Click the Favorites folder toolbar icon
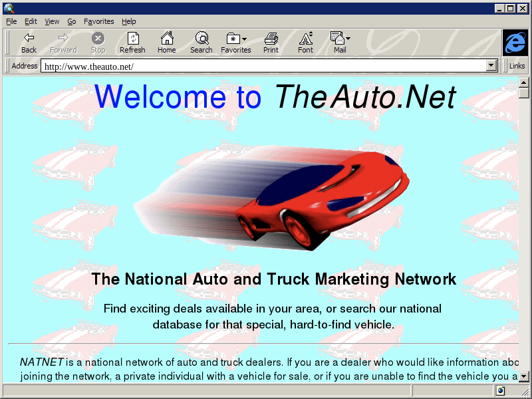The width and height of the screenshot is (532, 399). tap(233, 39)
